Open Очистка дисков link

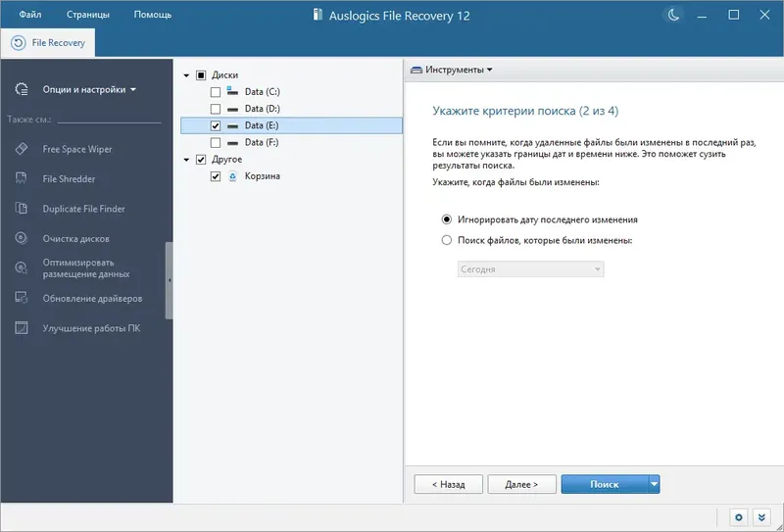(x=76, y=239)
